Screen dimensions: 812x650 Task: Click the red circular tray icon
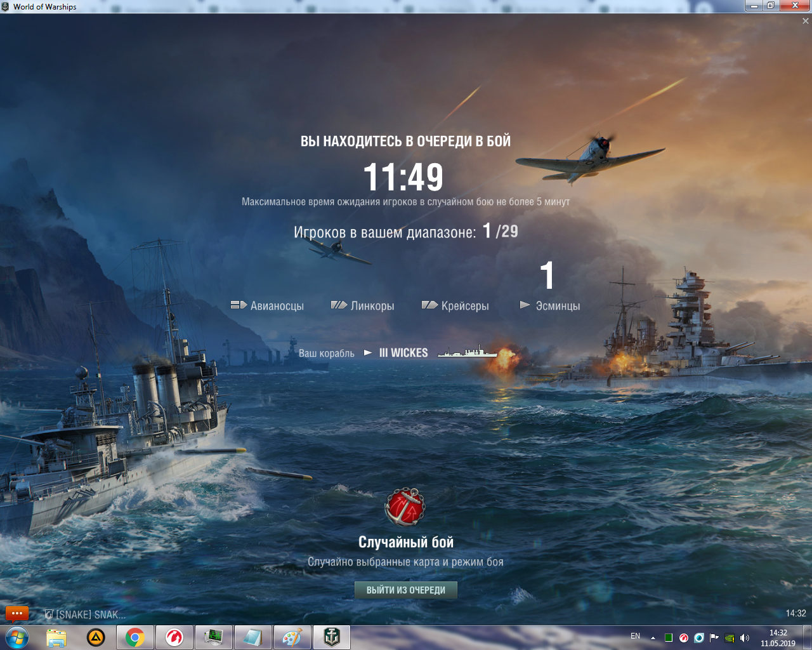coord(684,638)
